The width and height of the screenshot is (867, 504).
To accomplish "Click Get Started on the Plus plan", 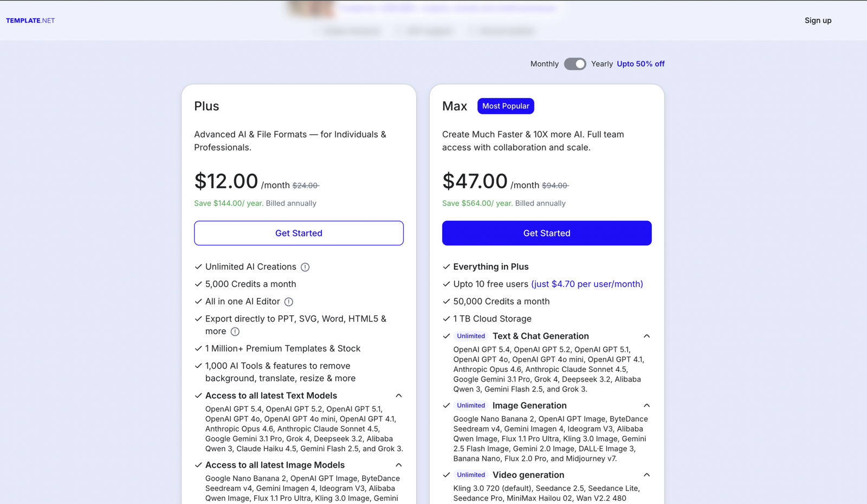I will (x=299, y=233).
